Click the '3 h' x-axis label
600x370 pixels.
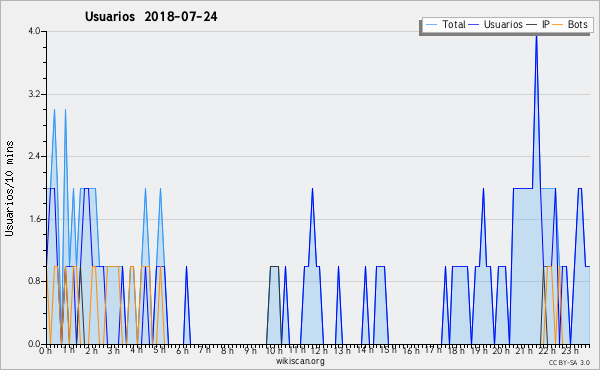[x=114, y=351]
